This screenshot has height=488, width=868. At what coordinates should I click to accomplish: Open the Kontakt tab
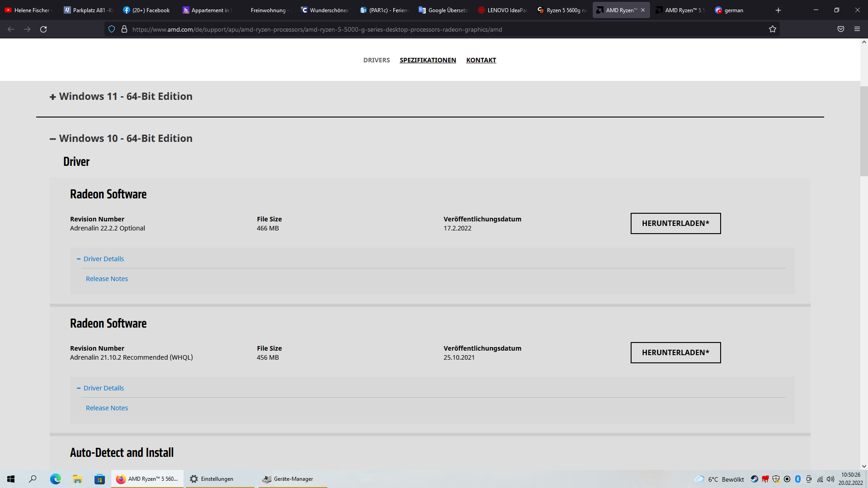[x=481, y=60]
